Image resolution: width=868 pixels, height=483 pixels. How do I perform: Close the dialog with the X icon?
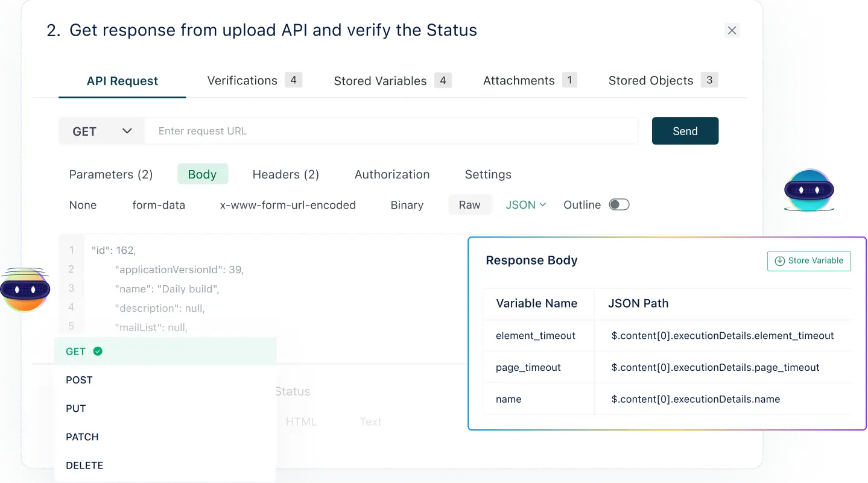732,30
